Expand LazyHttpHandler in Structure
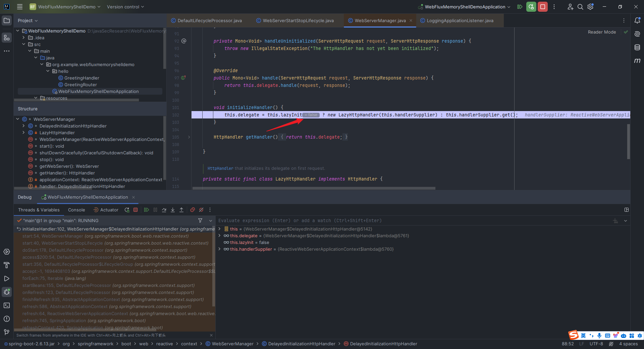This screenshot has height=349, width=644. [24, 133]
